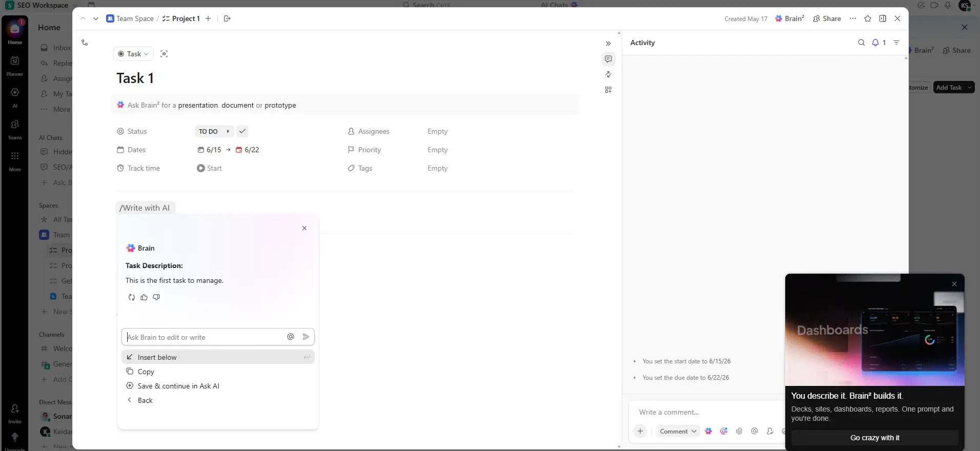The image size is (980, 451).
Task: Click Go crazy with it button
Action: pos(875,438)
